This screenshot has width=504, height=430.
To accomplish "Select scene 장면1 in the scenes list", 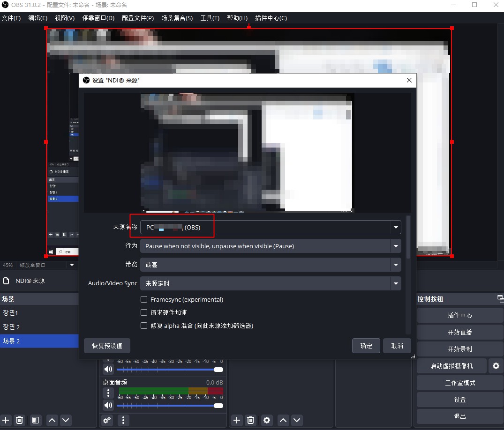I will [39, 313].
